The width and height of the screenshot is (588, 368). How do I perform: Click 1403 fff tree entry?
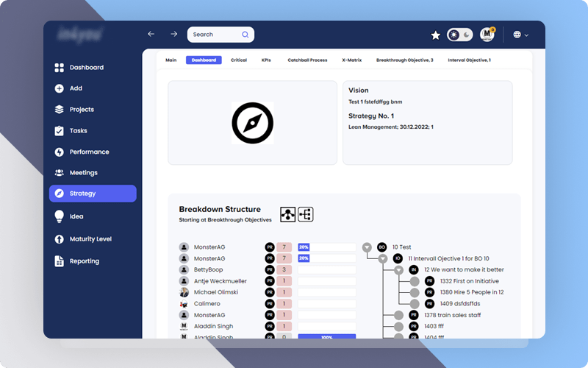(434, 326)
